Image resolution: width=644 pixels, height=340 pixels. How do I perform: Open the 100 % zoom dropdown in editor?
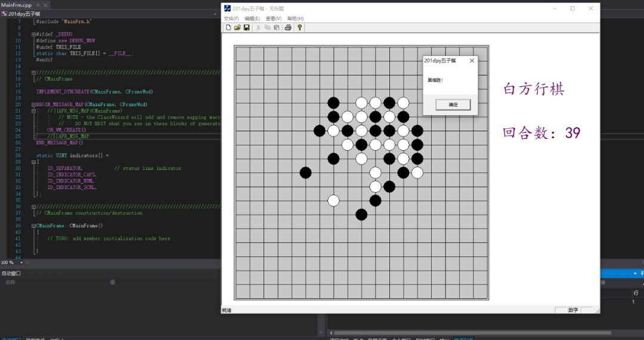click(x=21, y=262)
